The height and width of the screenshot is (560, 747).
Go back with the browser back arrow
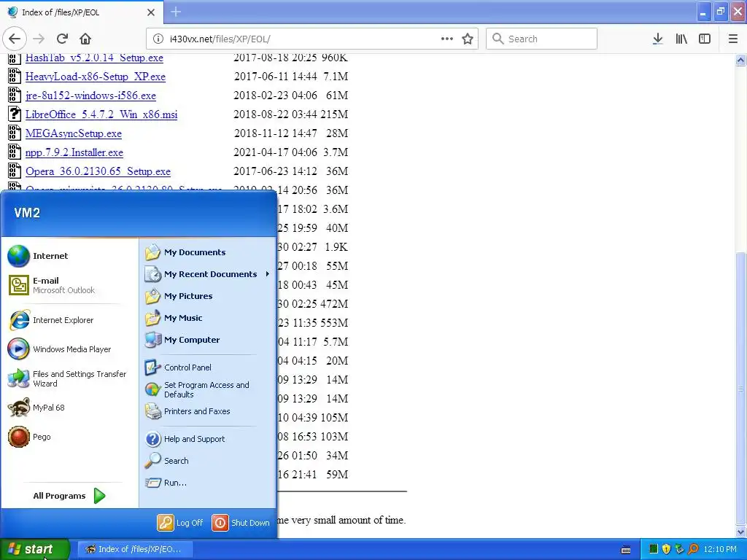(15, 39)
